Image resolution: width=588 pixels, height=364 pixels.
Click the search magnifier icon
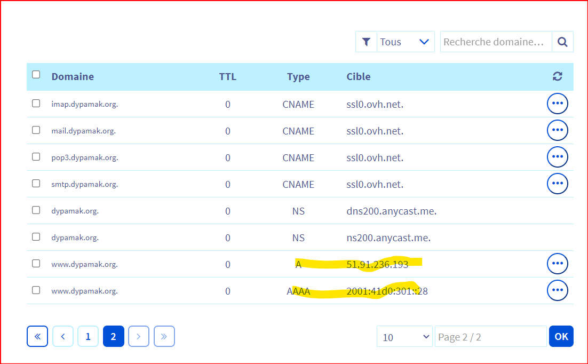(x=562, y=42)
